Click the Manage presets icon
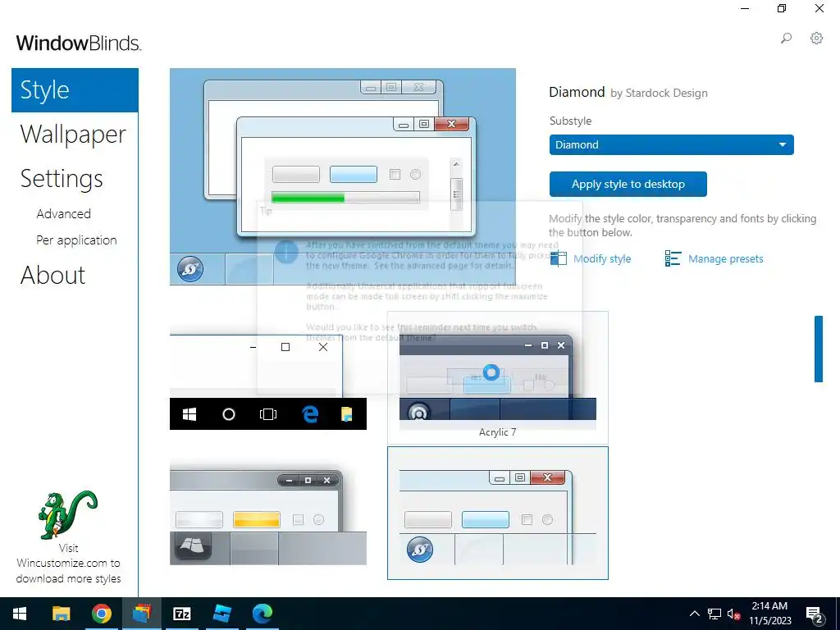The width and height of the screenshot is (840, 630). click(673, 258)
